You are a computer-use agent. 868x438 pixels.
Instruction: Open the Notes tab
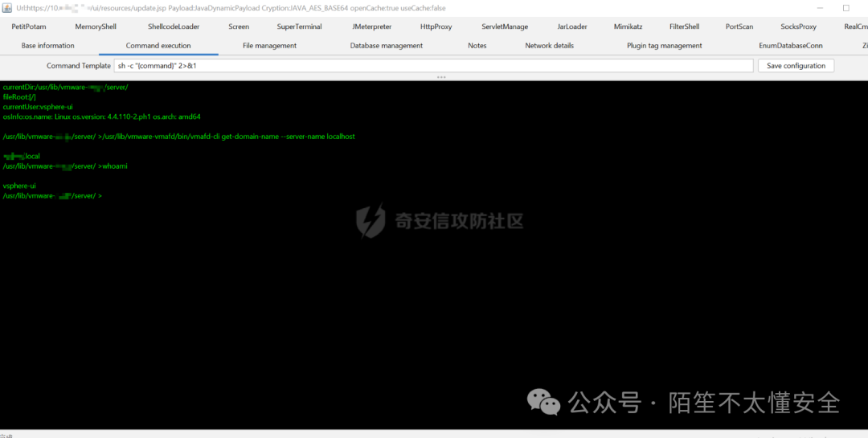click(x=477, y=46)
